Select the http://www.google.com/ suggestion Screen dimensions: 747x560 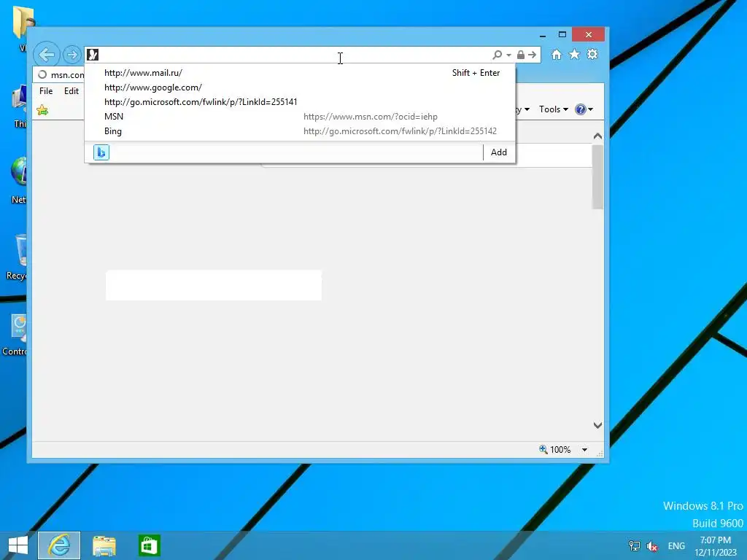pos(300,87)
